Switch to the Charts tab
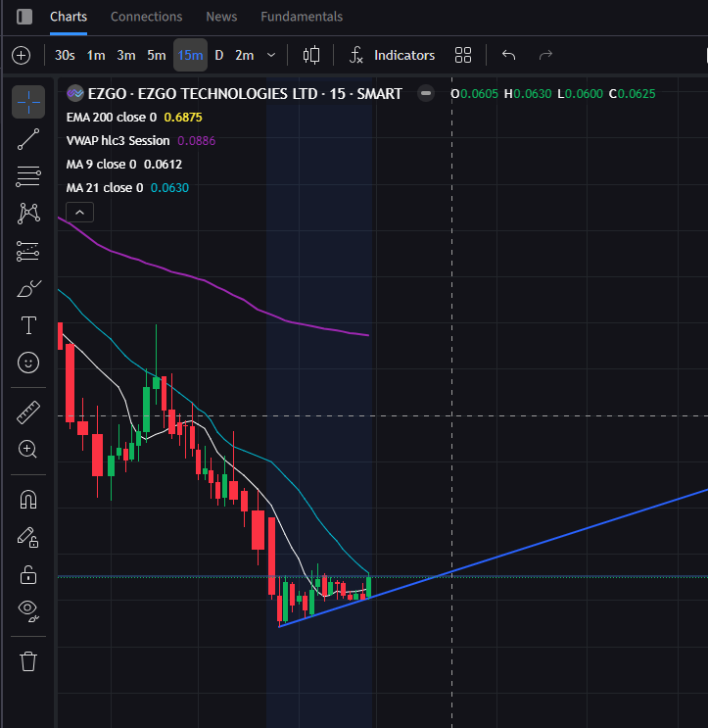 tap(69, 17)
